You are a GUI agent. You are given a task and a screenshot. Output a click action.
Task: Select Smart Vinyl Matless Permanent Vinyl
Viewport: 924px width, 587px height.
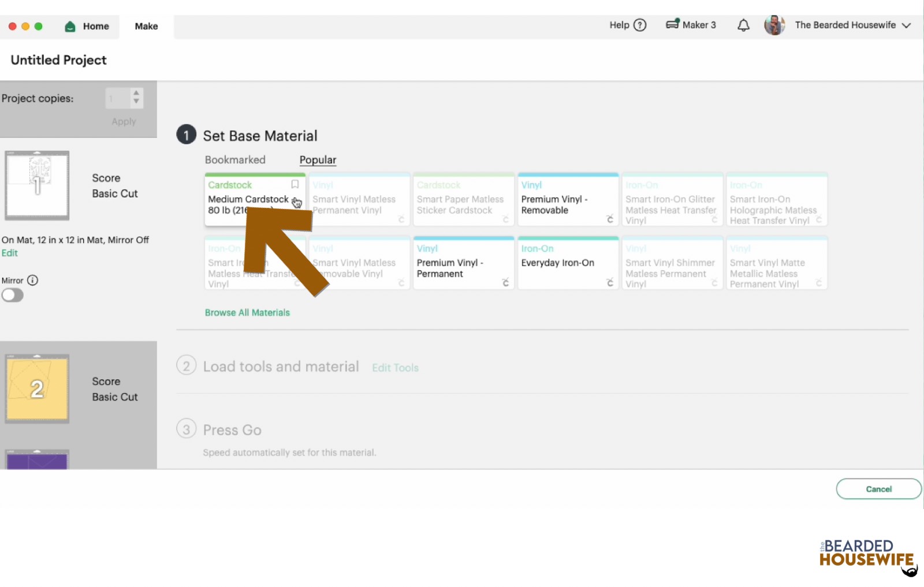pyautogui.click(x=359, y=199)
